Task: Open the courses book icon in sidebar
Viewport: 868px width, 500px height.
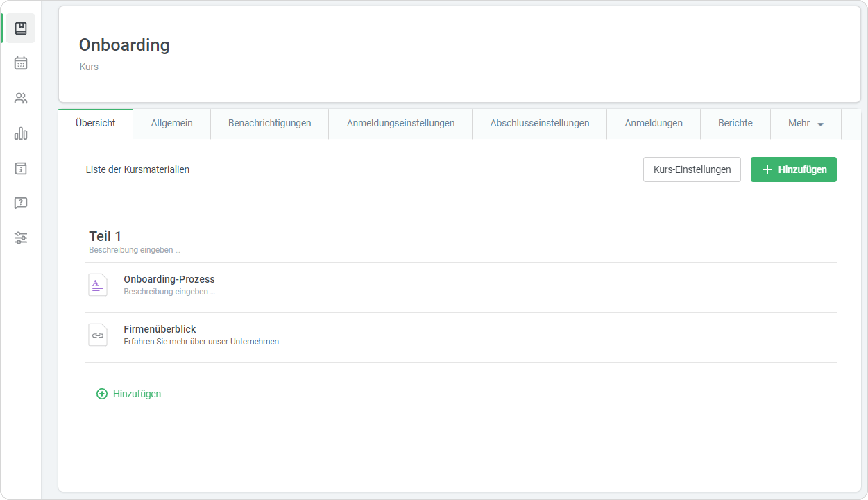Action: click(x=21, y=28)
